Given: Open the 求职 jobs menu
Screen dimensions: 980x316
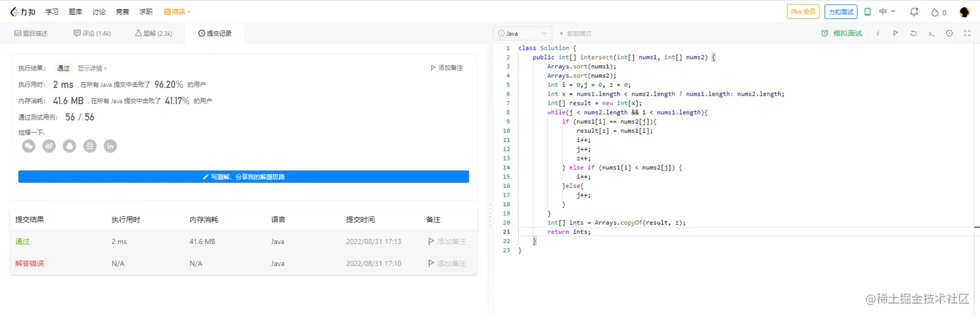Looking at the screenshot, I should pos(146,12).
